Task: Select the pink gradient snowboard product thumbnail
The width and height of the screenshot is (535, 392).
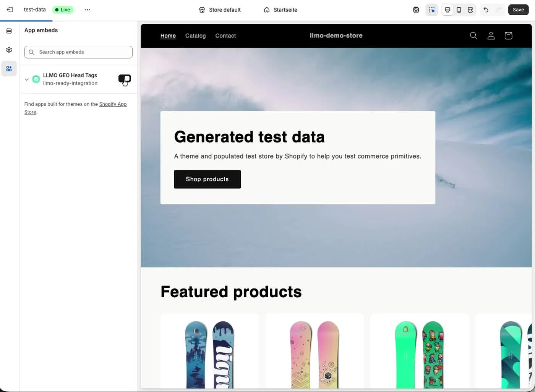Action: click(315, 355)
